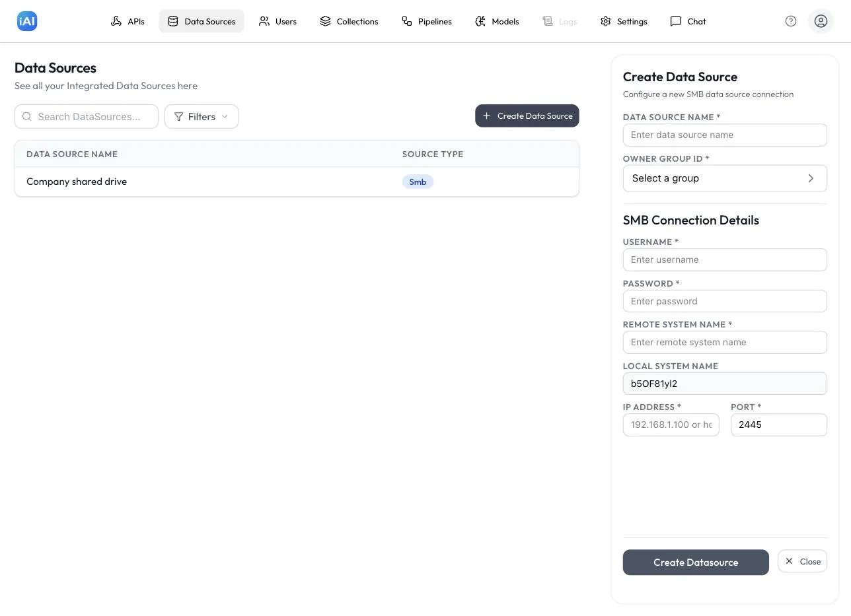Screen dimensions: 851x616
Task: Click the DATA SOURCE NAME column header
Action: (x=72, y=154)
